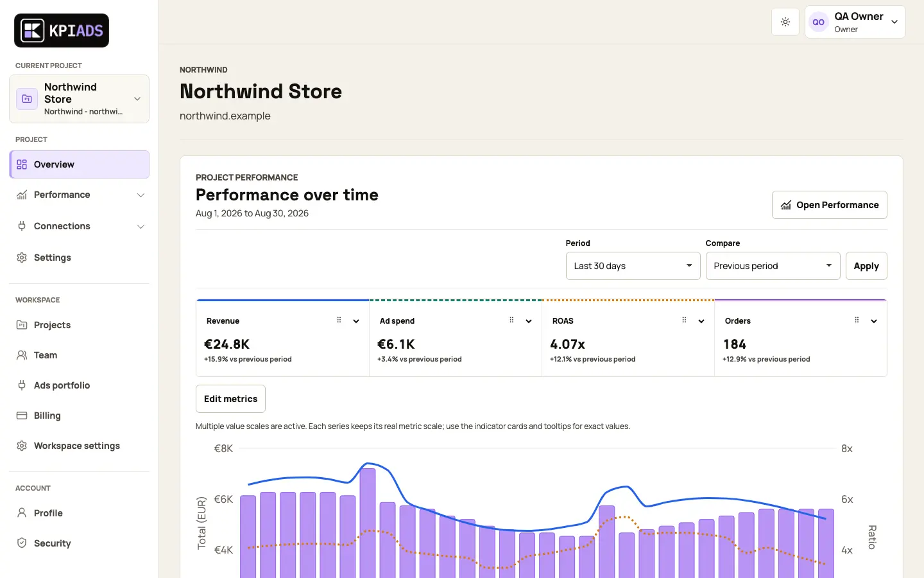Click the Performance chart icon in sidebar
The width and height of the screenshot is (924, 578).
pyautogui.click(x=22, y=195)
